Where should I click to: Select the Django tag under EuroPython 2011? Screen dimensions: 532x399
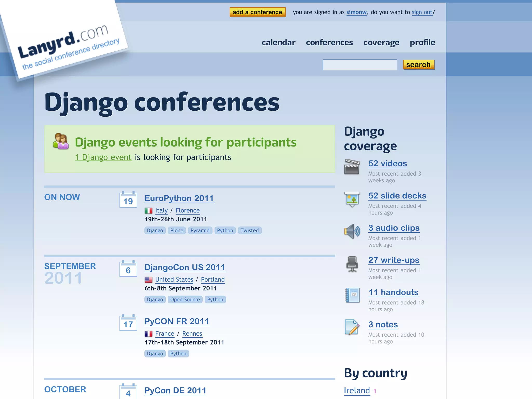pyautogui.click(x=155, y=230)
